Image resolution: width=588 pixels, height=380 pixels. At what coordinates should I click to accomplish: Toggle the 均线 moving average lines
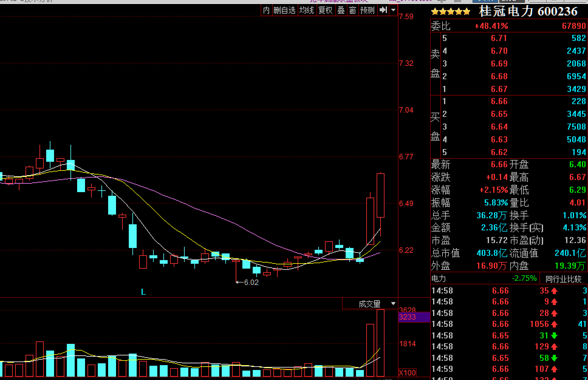[306, 10]
